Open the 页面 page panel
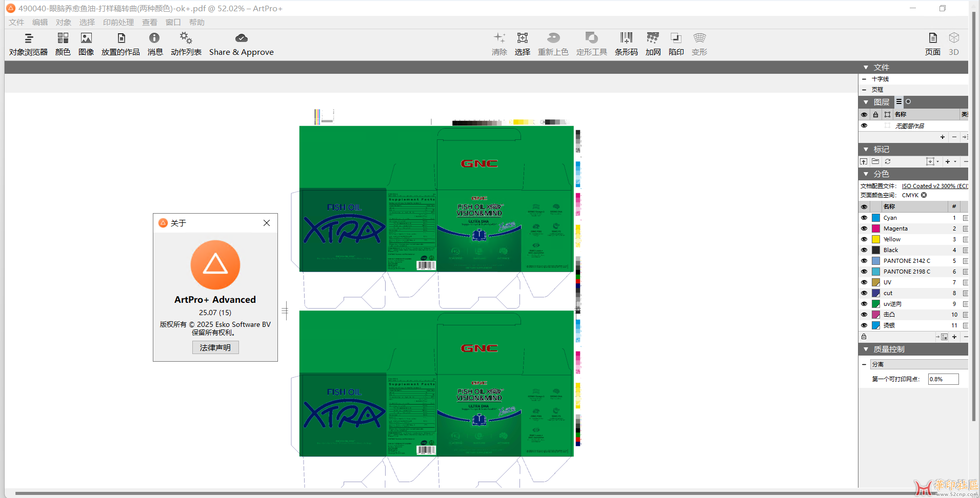Image resolution: width=980 pixels, height=498 pixels. 932,44
